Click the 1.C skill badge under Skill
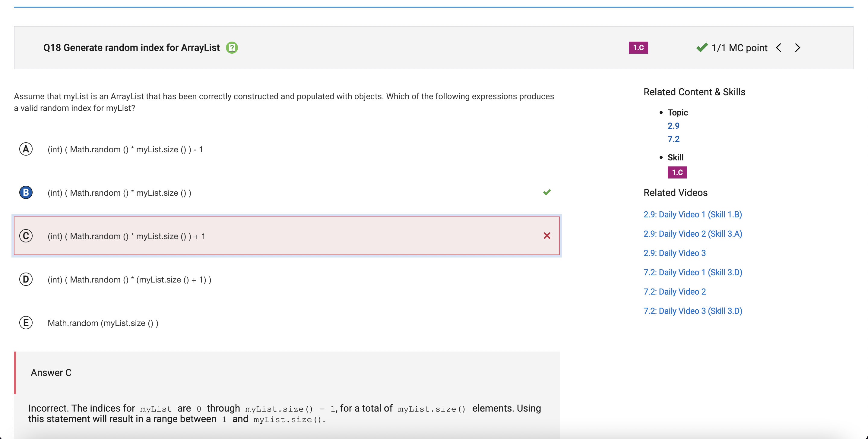868x439 pixels. click(x=677, y=172)
